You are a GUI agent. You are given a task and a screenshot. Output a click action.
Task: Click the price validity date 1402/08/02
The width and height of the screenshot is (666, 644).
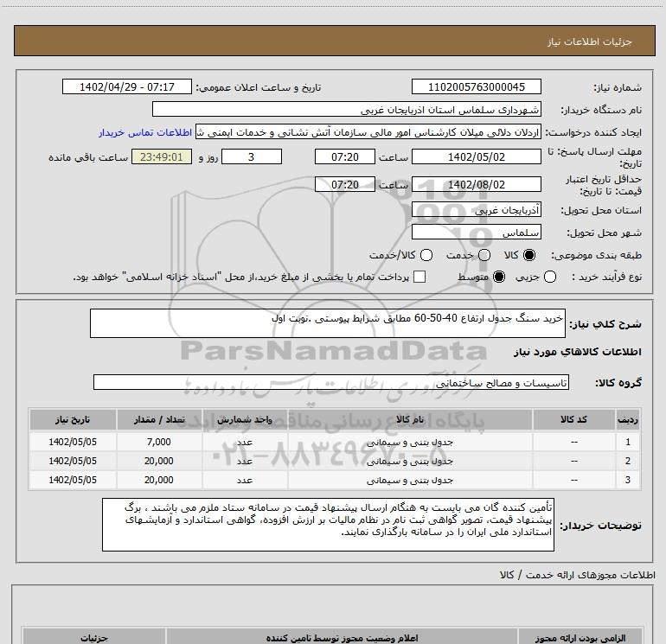(x=476, y=184)
